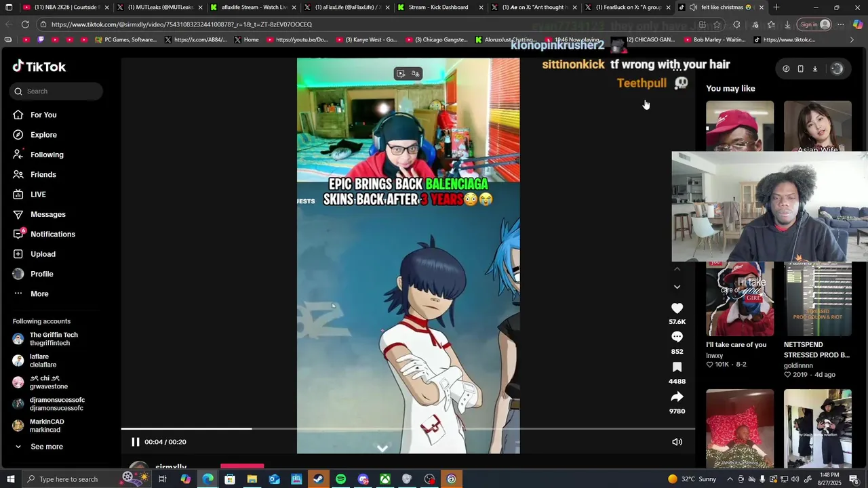Open TikTok home via the logo
The width and height of the screenshot is (868, 488).
click(39, 66)
